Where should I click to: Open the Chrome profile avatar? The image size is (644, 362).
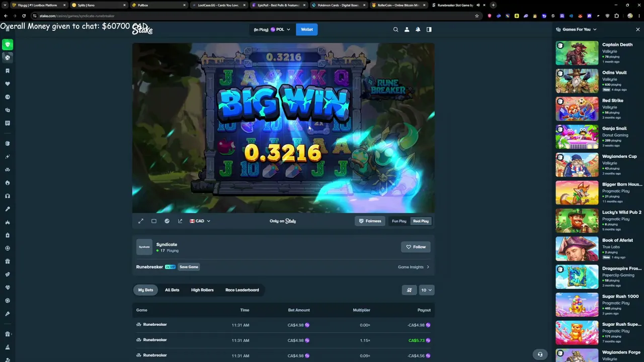click(630, 16)
